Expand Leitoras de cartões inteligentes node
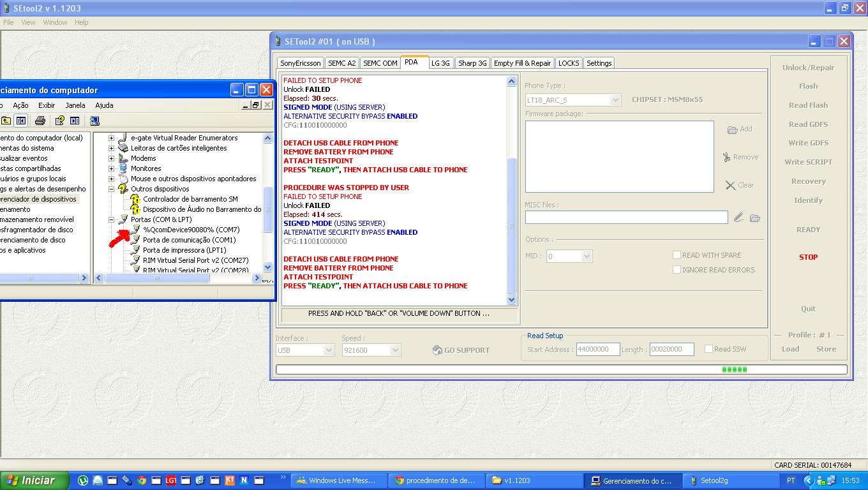 [111, 148]
